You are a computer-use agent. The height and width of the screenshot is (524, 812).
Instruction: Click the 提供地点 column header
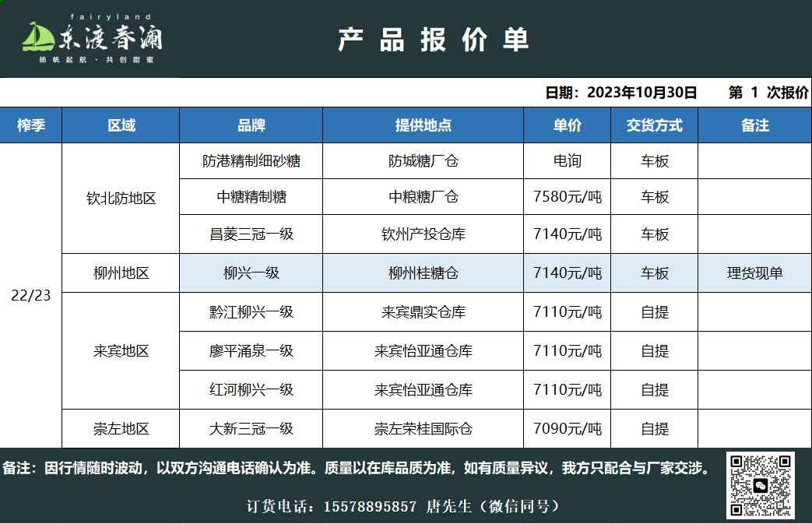423,125
